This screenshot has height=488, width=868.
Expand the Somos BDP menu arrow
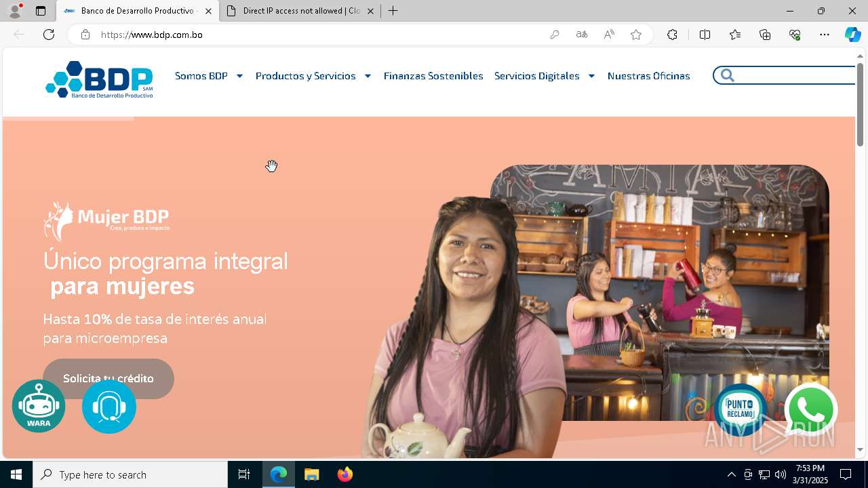point(239,76)
